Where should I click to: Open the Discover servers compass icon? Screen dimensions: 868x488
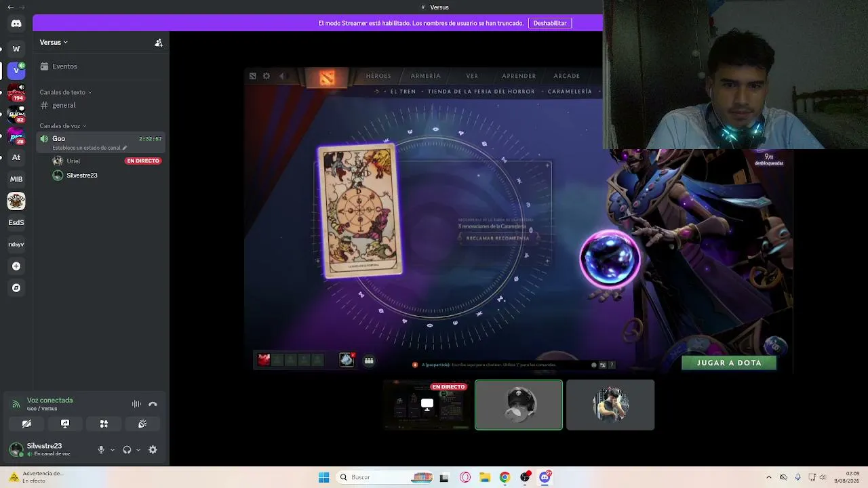click(x=16, y=288)
